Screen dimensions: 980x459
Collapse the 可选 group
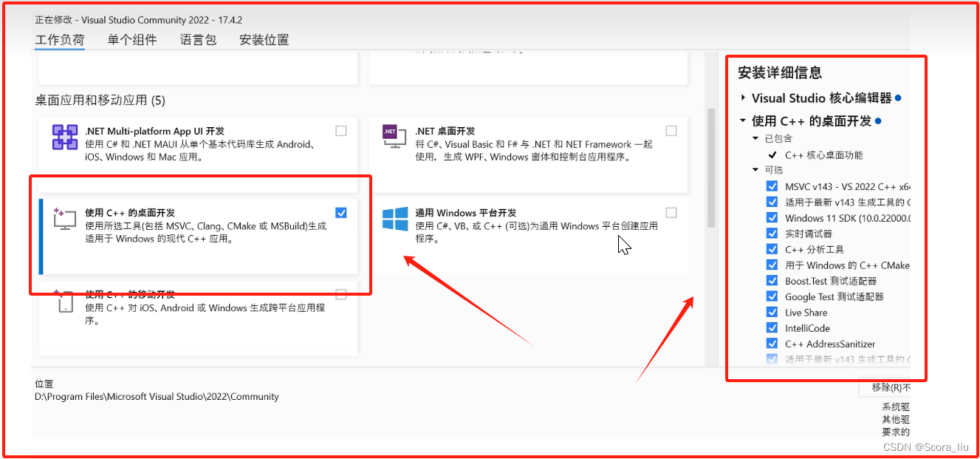tap(755, 170)
